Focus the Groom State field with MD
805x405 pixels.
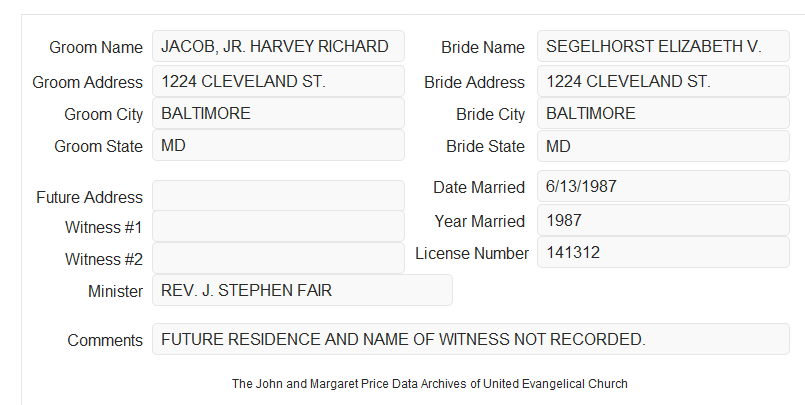pos(278,145)
